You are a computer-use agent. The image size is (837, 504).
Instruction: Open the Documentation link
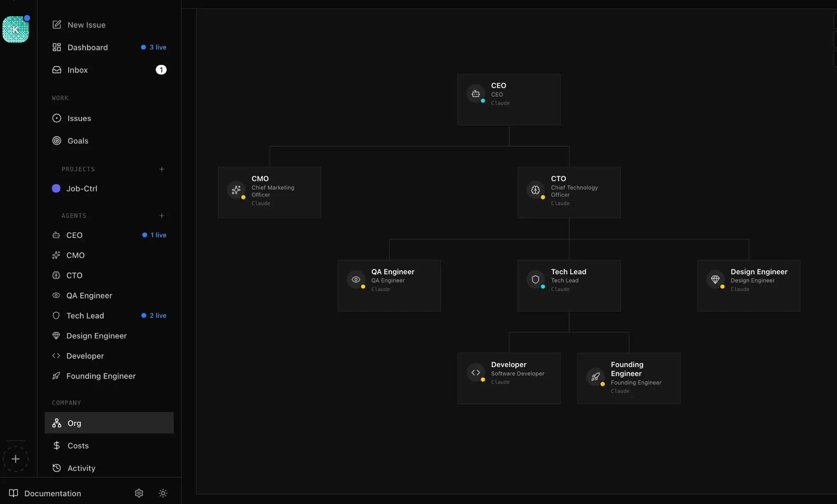[53, 493]
